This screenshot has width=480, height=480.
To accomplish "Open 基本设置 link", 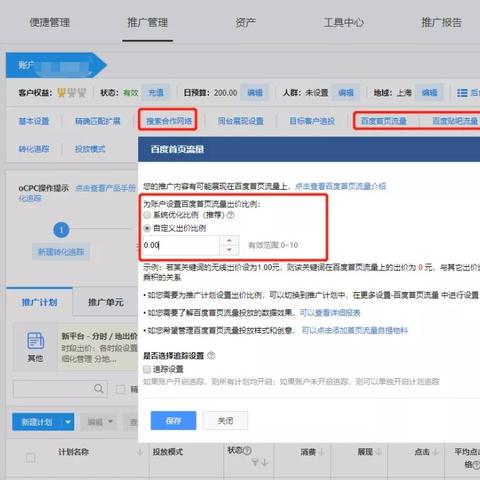I will [x=34, y=121].
